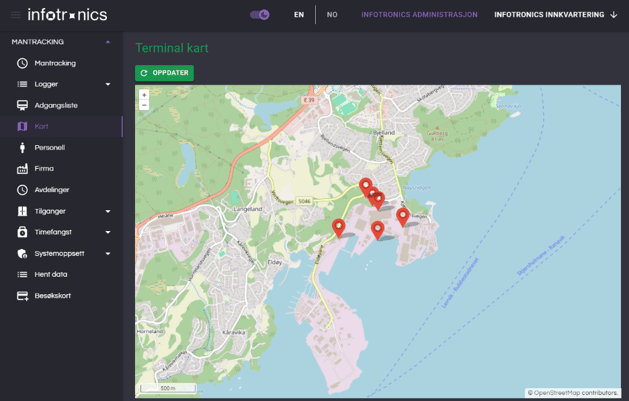
Task: Open Infotronics Innkvartering dropdown
Action: [555, 15]
